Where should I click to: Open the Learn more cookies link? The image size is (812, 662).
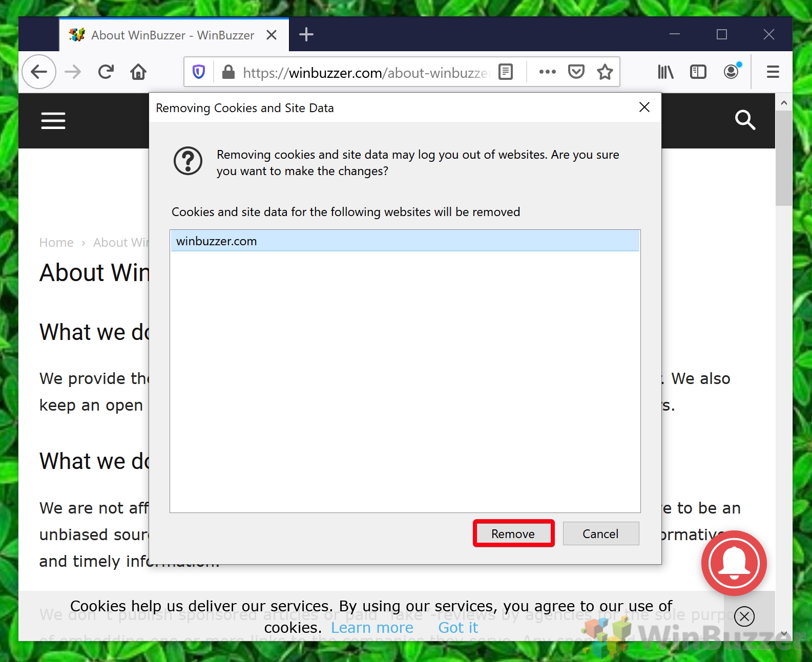[372, 628]
